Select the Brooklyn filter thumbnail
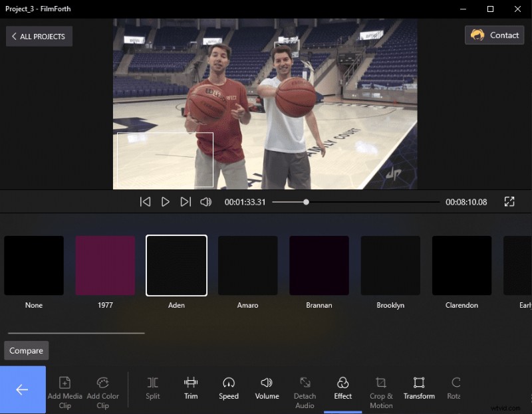 390,264
